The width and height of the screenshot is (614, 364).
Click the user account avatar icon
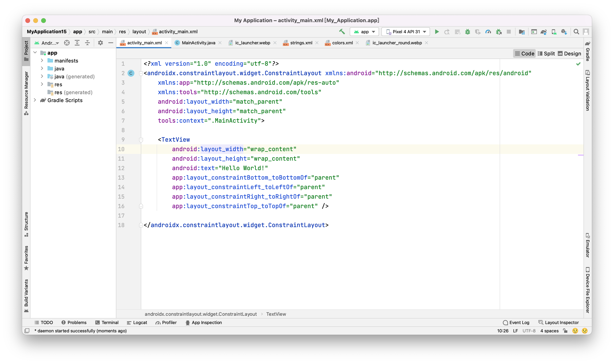(x=586, y=32)
